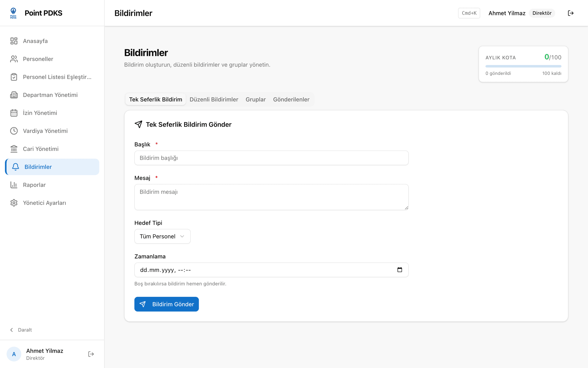Click the paper plane icon in card heading
The height and width of the screenshot is (368, 588).
click(x=138, y=124)
